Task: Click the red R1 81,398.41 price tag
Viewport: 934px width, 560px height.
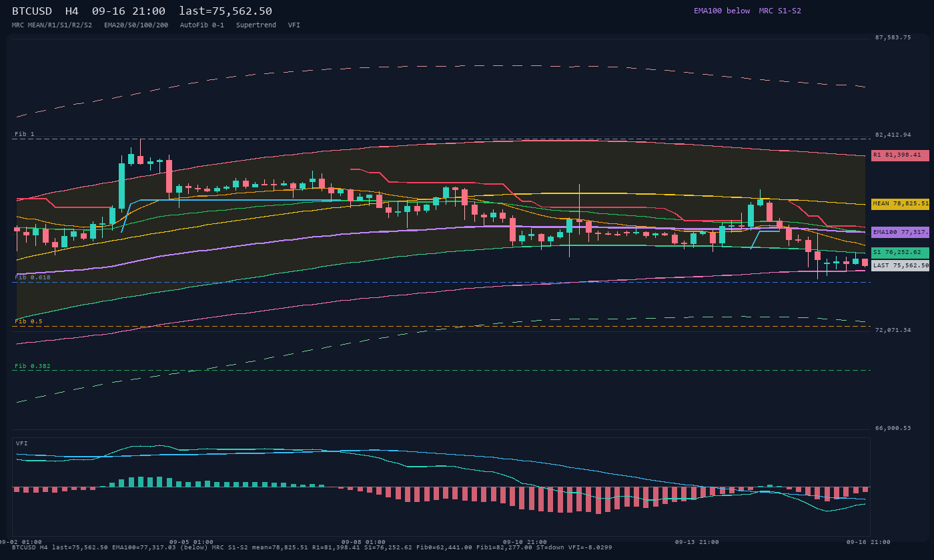Action: (x=900, y=155)
